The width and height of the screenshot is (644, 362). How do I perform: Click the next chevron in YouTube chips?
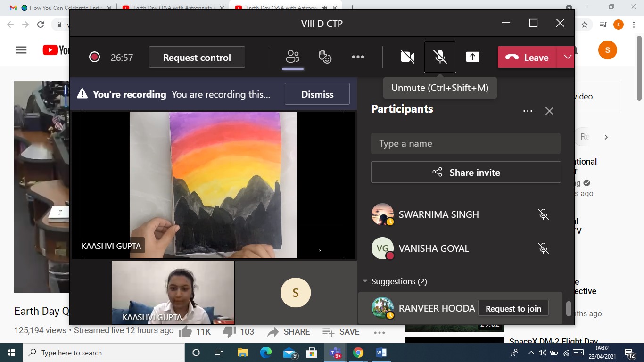point(606,137)
